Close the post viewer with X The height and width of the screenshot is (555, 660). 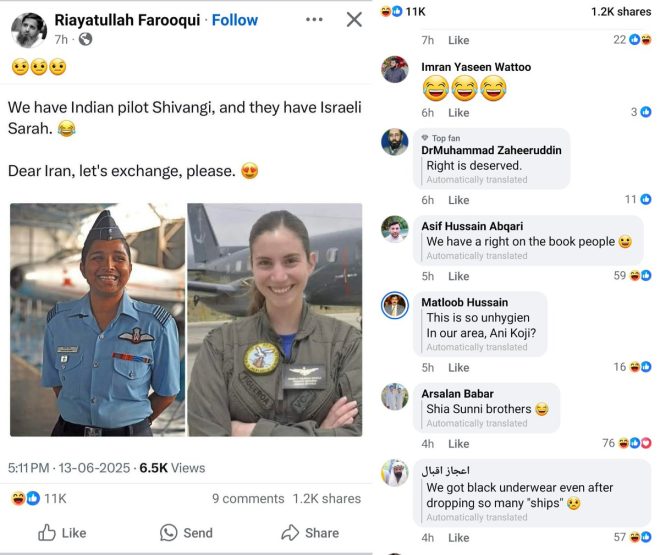tap(354, 19)
